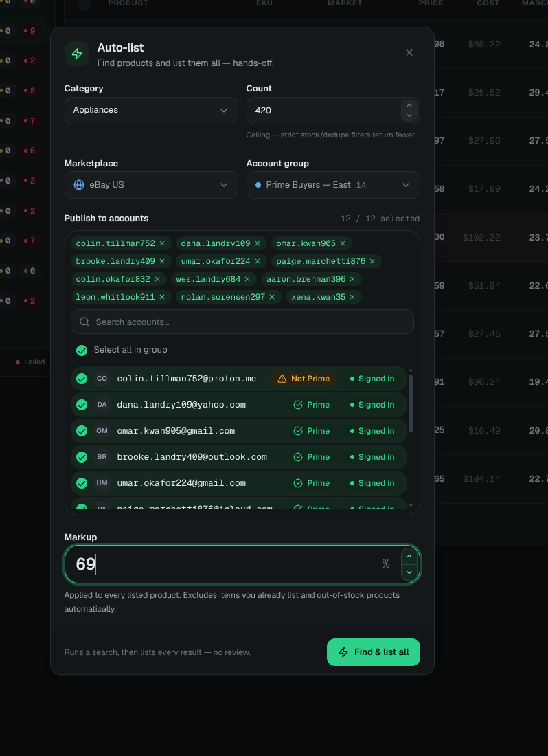Click the DA avatar for dana.landry109
The height and width of the screenshot is (756, 548).
click(x=102, y=405)
